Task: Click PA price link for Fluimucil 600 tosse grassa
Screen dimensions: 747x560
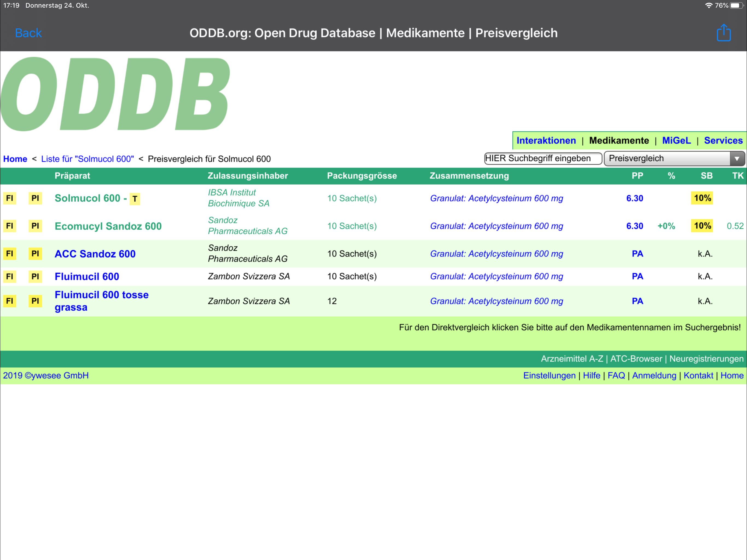Action: [637, 301]
